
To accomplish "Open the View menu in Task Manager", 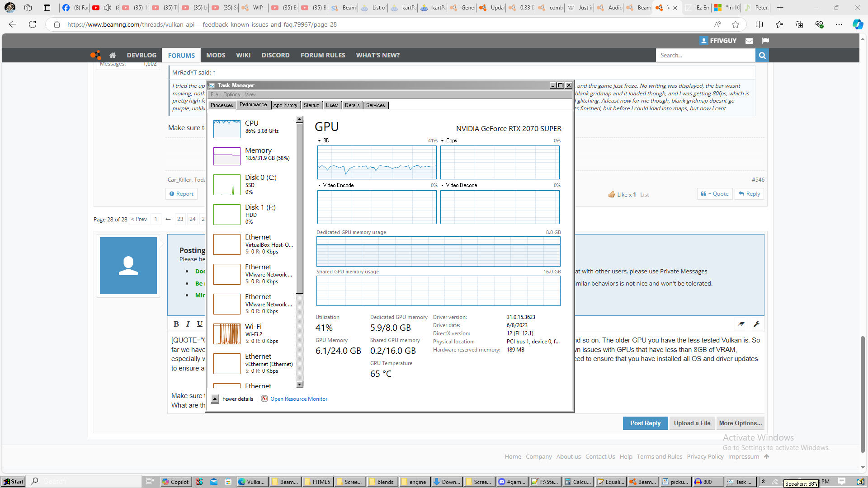I will 250,94.
